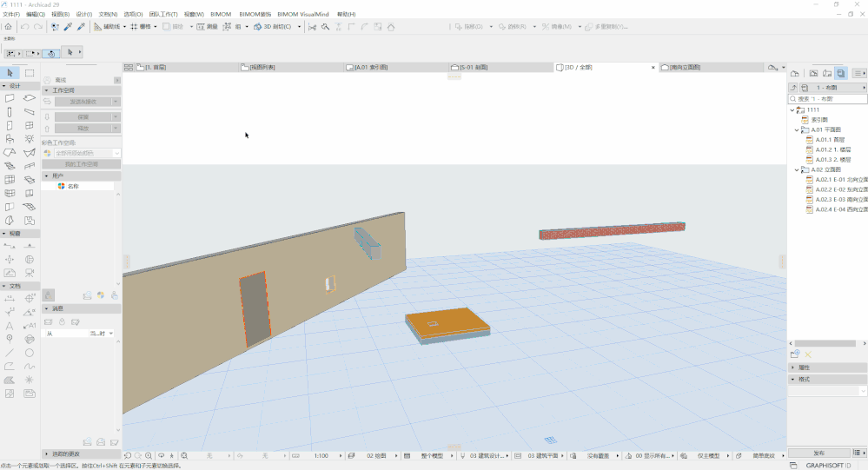Viewport: 868px width, 470px height.
Task: Toggle the 离线 (offline) status icon
Action: coord(48,80)
